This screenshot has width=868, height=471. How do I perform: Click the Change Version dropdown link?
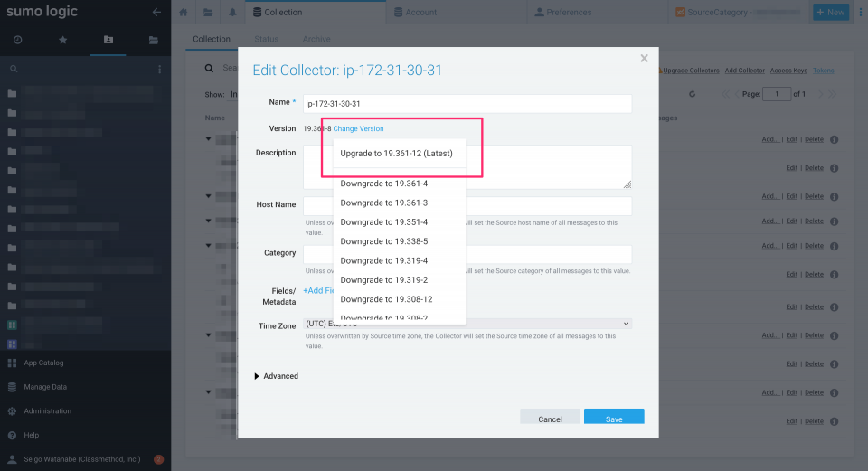click(358, 129)
